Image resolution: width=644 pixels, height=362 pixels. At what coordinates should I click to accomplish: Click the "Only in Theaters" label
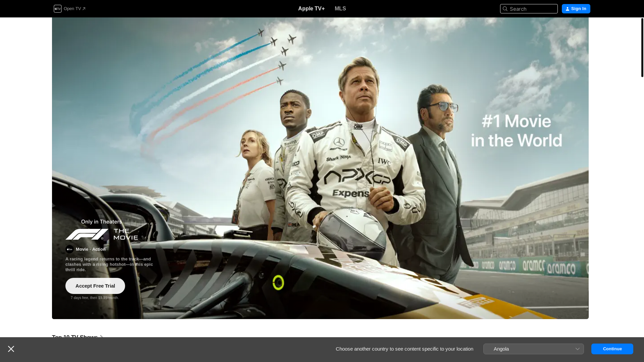point(102,222)
